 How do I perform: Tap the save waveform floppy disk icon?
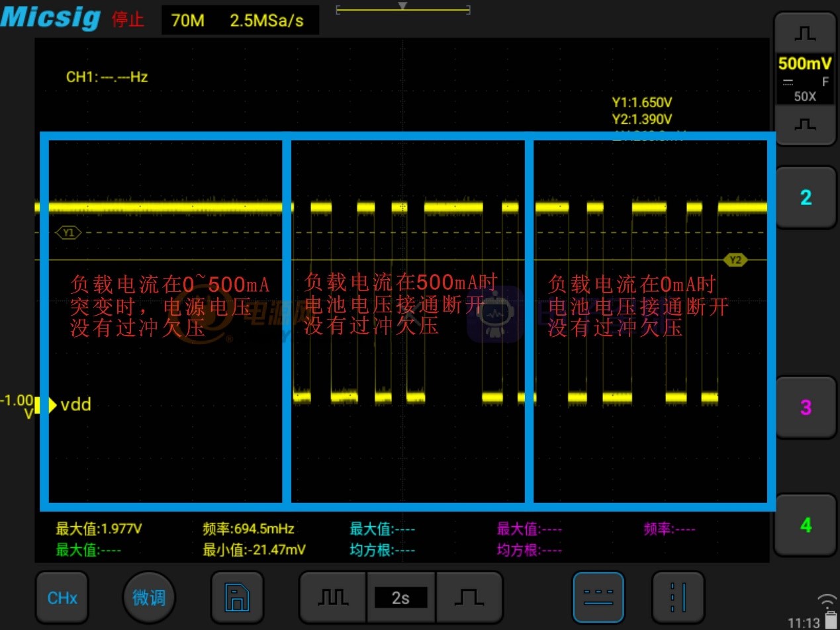pos(237,598)
